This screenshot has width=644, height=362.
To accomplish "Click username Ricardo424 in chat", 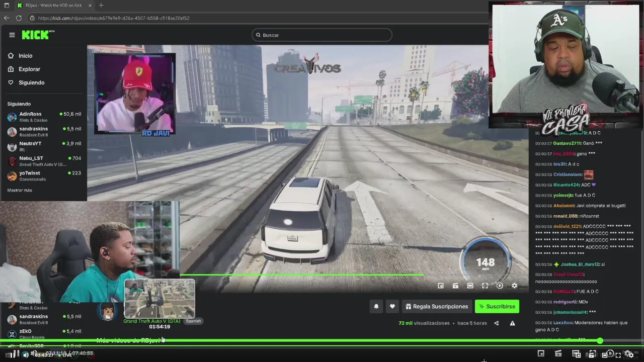I will point(566,185).
